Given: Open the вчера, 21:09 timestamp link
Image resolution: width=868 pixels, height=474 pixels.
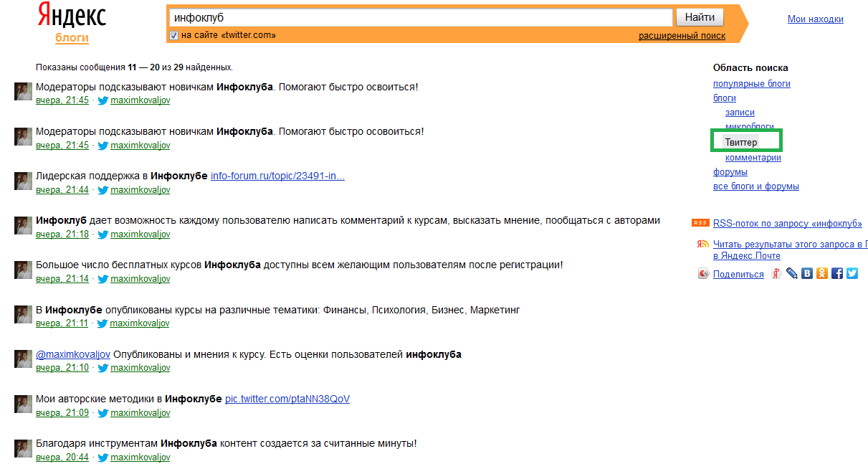Looking at the screenshot, I should coord(62,413).
